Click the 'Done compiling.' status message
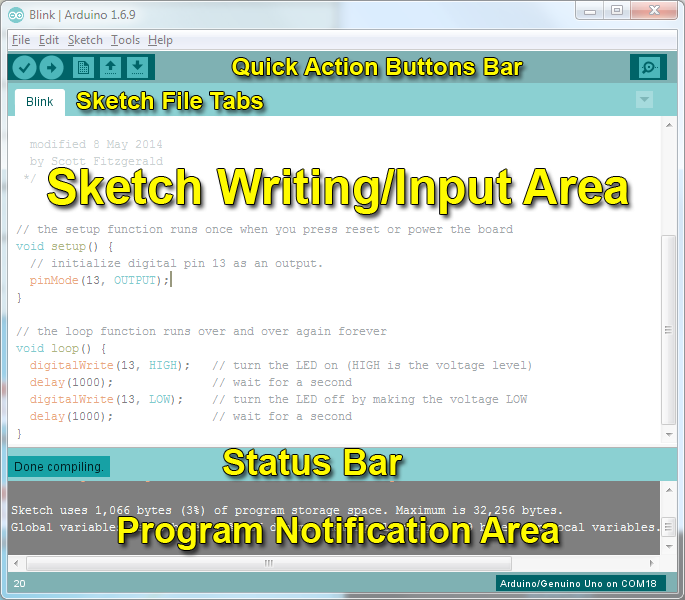Screen dimensions: 685x600 59,467
